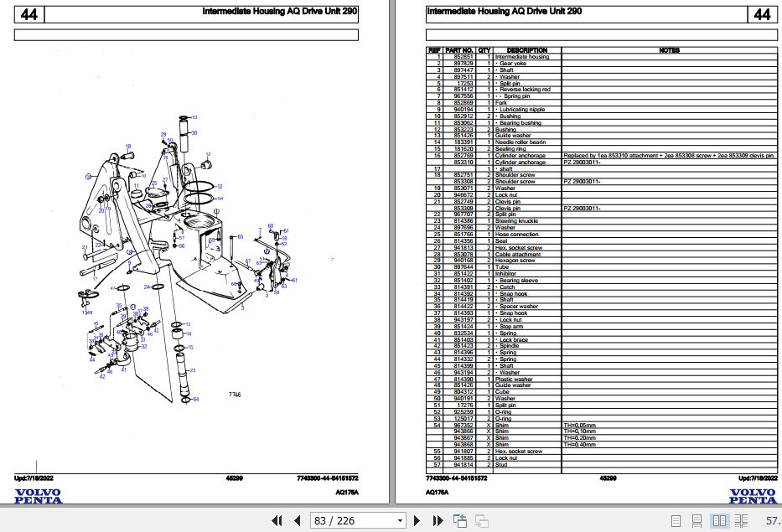Select part number 967352 for Shim

click(464, 426)
